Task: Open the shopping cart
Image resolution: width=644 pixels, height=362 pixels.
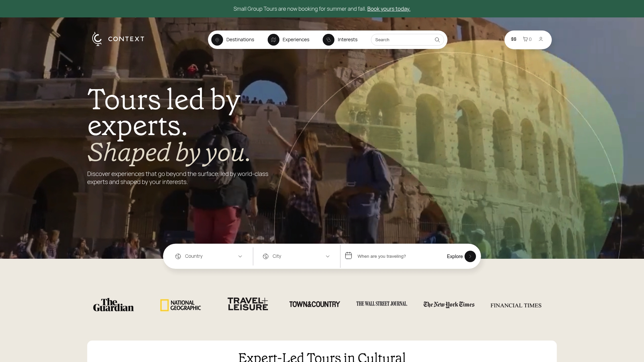Action: click(527, 39)
